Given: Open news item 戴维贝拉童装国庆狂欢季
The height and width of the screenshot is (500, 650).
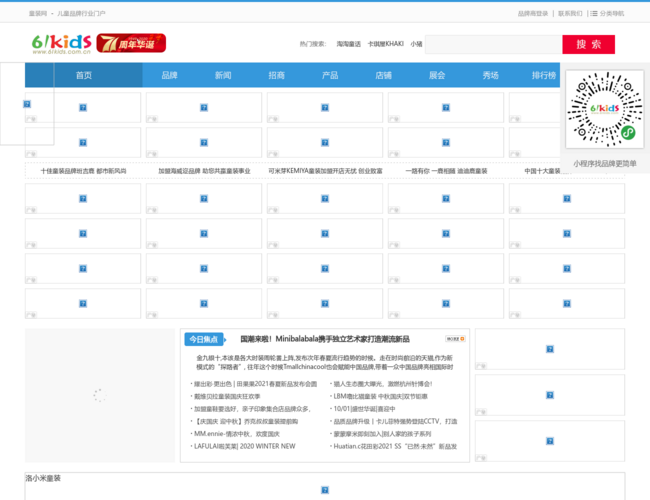Looking at the screenshot, I should tap(227, 396).
